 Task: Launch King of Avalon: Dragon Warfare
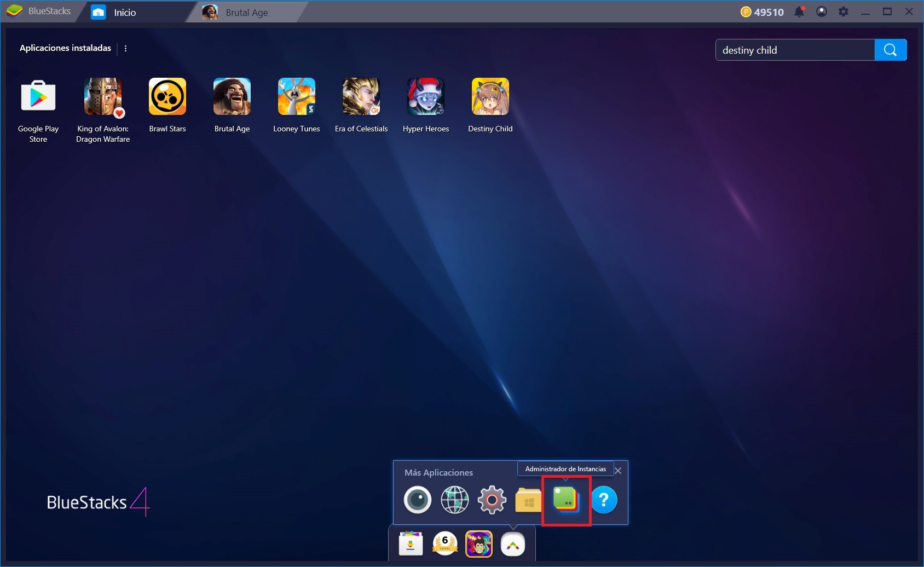[103, 97]
